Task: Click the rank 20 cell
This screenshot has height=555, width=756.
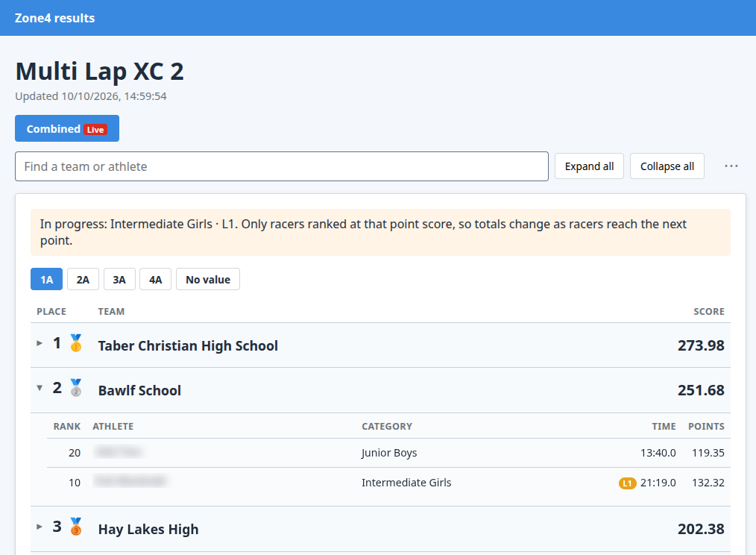Action: 75,453
